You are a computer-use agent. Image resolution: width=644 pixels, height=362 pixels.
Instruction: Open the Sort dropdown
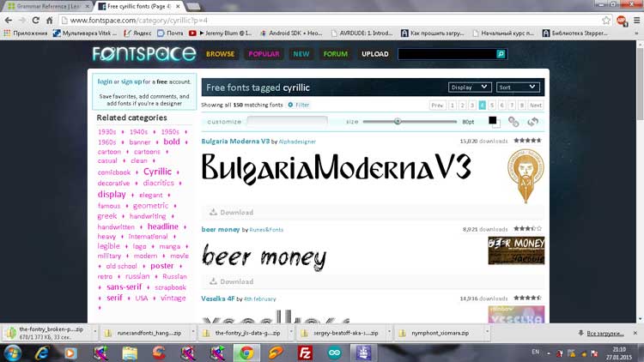518,87
